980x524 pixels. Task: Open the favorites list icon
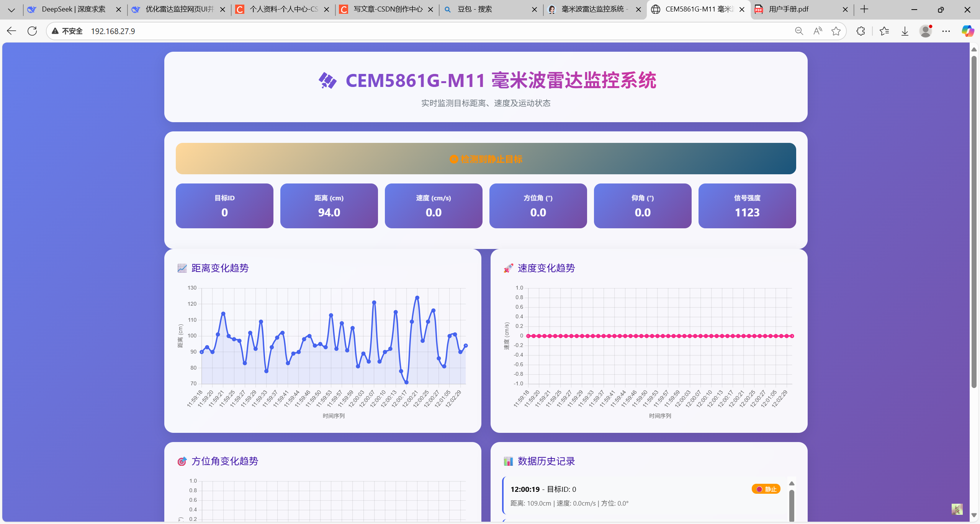(884, 31)
